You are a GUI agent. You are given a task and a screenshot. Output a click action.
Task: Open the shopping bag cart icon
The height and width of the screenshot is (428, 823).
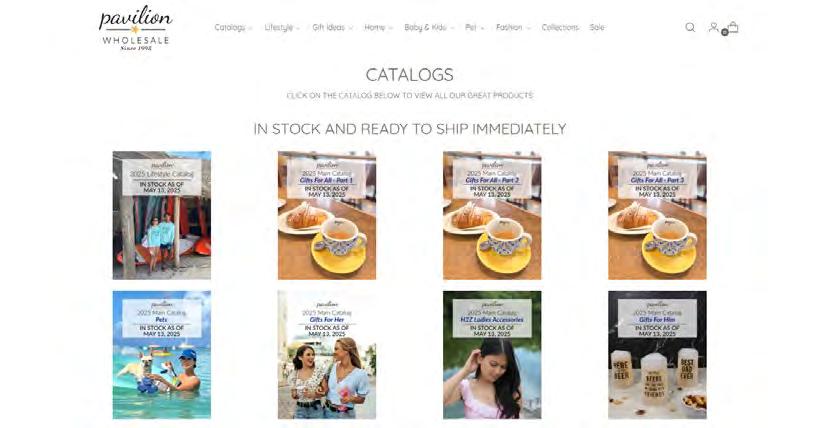(x=733, y=27)
